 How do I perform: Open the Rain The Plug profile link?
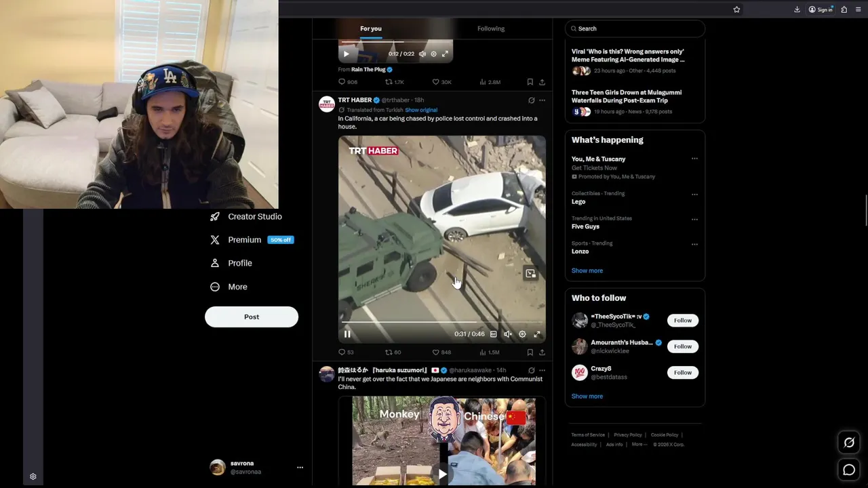click(368, 69)
